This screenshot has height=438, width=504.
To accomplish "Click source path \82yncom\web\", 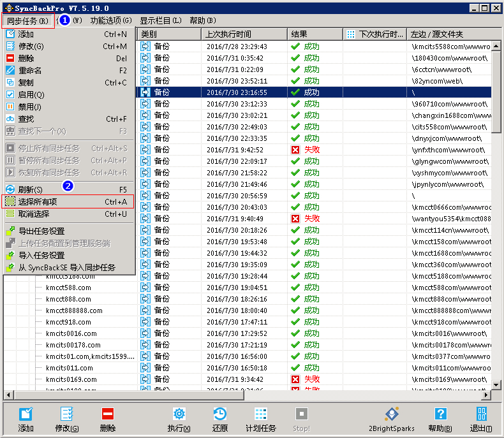I will pos(437,81).
